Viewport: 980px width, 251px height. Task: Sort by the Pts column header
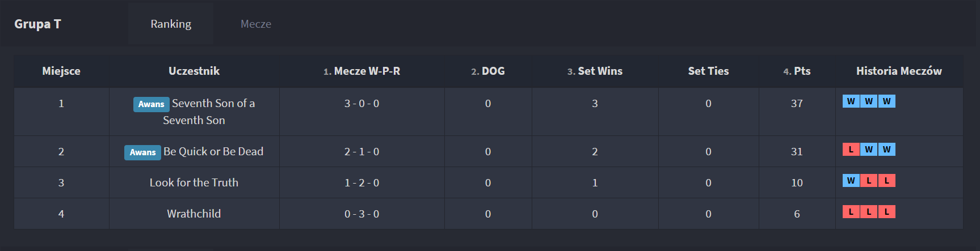click(797, 71)
